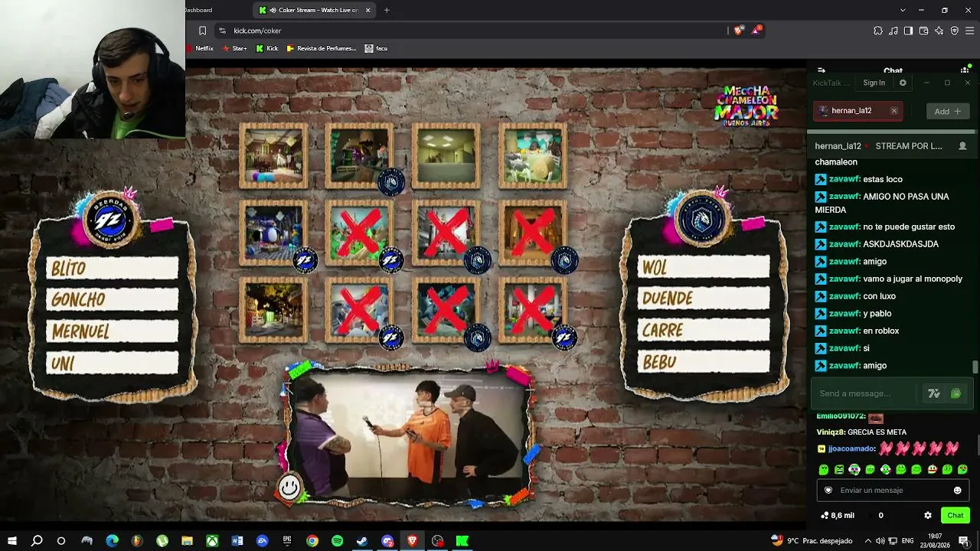The image size is (980, 551).
Task: Open taskbar search magnifier
Action: (x=37, y=541)
